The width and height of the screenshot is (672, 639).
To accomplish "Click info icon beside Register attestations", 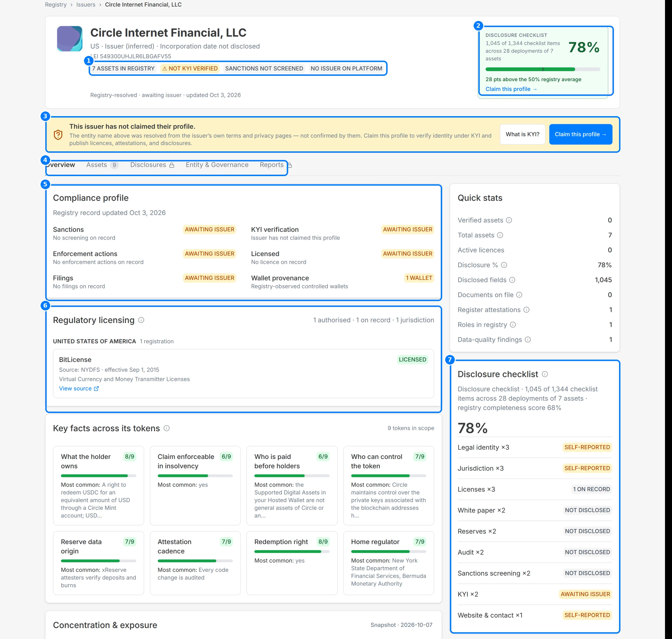I will pos(526,310).
